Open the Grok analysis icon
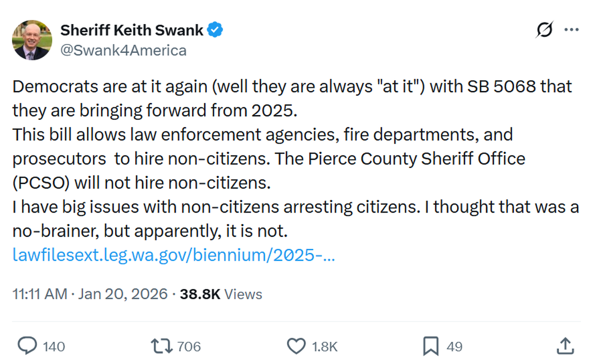Image resolution: width=597 pixels, height=364 pixels. 544,30
